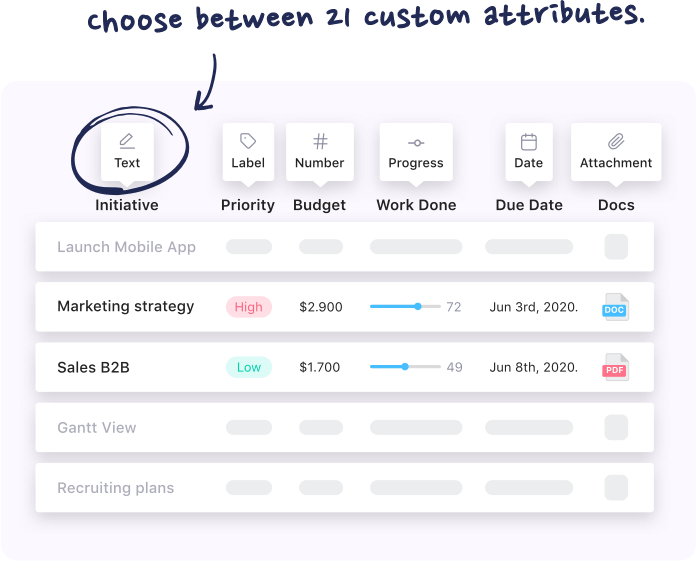Choose the Number attribute hash icon
696x561 pixels.
pyautogui.click(x=320, y=141)
